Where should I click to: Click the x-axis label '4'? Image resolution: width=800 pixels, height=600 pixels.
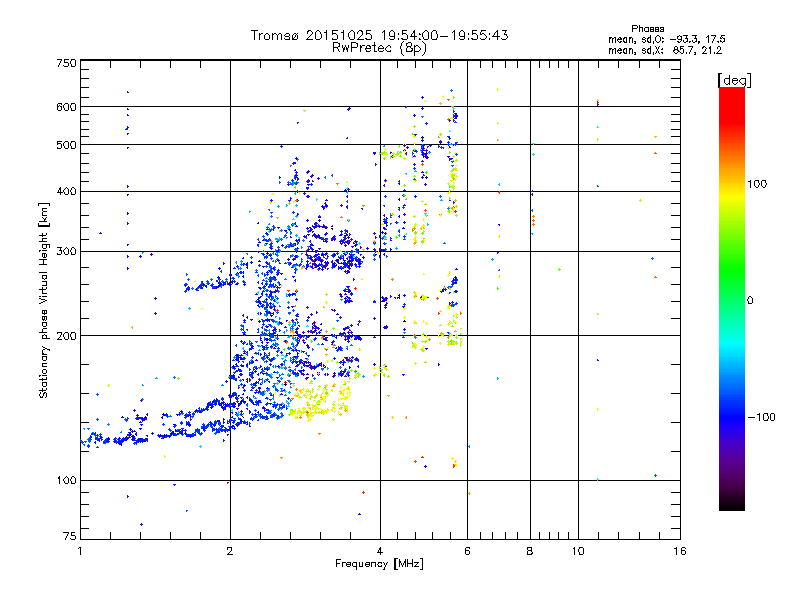380,551
